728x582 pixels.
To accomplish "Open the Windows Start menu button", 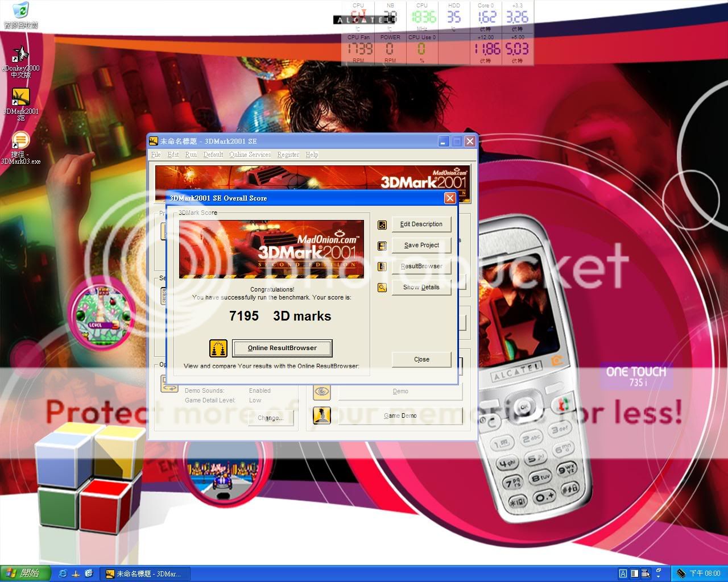I will coord(25,573).
